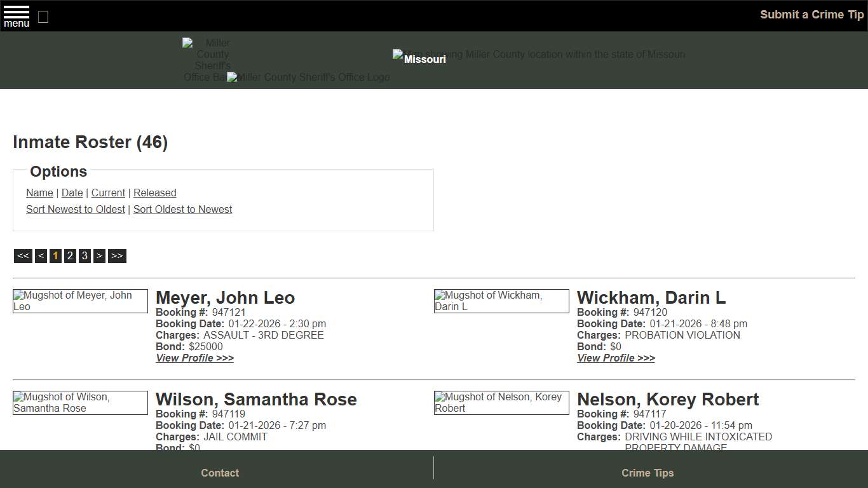This screenshot has height=488, width=868.
Task: Filter roster by Current inmates
Action: click(108, 193)
